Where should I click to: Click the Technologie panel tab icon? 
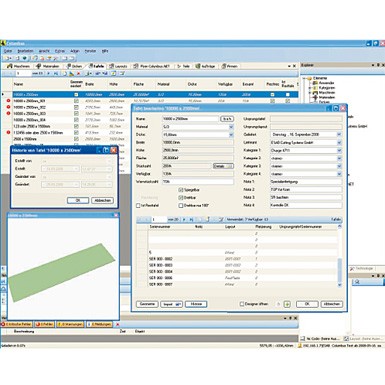click(352, 268)
